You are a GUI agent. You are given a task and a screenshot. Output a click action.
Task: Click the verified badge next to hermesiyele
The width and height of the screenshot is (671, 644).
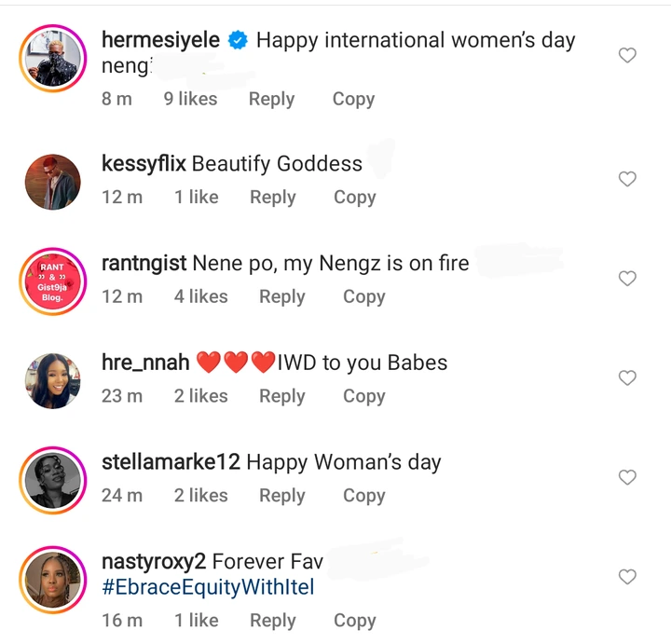[x=238, y=41]
